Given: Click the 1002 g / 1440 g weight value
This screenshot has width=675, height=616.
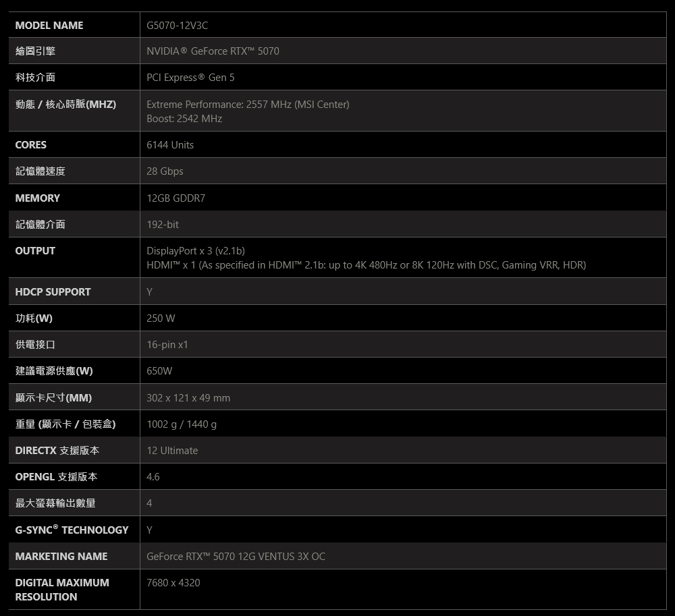Looking at the screenshot, I should 182,424.
